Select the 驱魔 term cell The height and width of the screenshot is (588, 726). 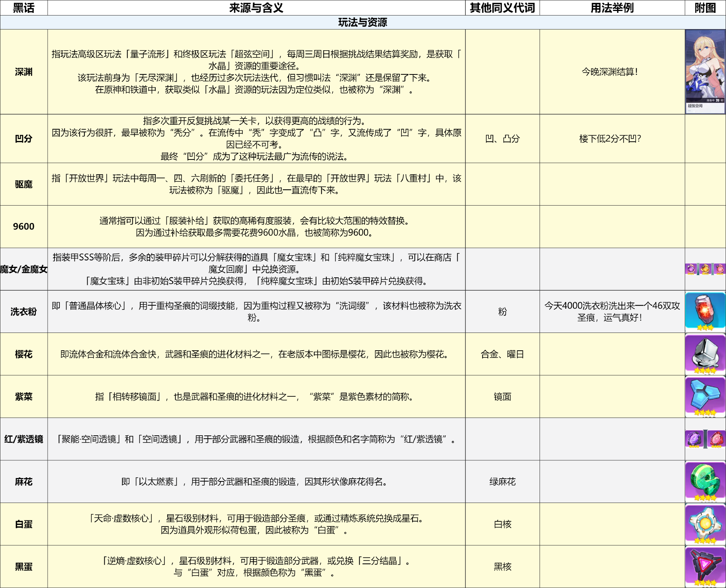pyautogui.click(x=24, y=184)
